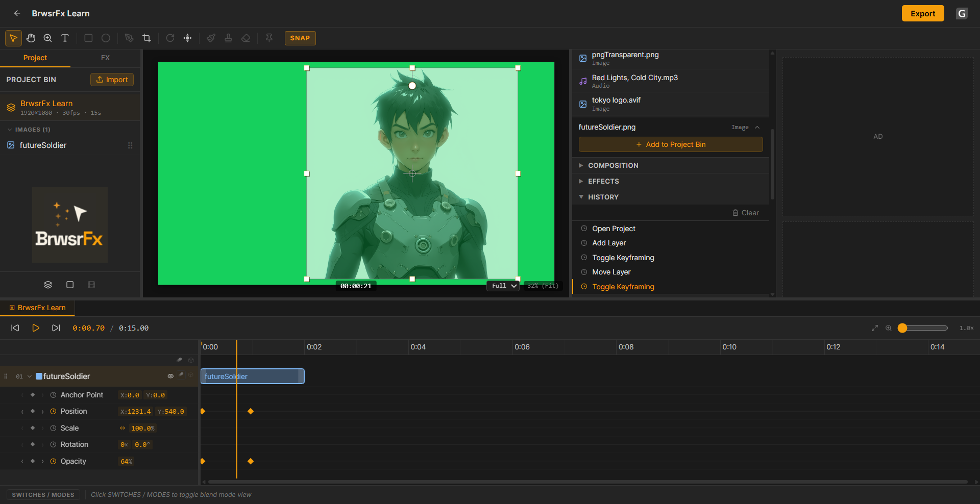980x504 pixels.
Task: Select the Text tool
Action: [x=65, y=38]
